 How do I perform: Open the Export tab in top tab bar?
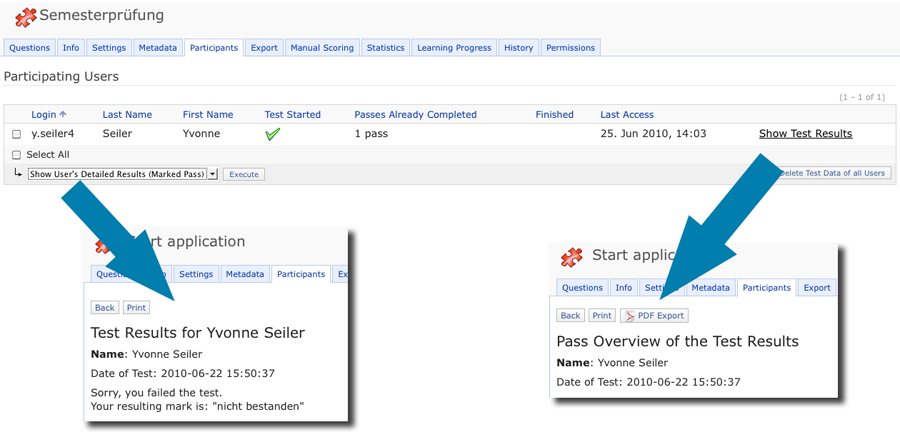coord(264,48)
